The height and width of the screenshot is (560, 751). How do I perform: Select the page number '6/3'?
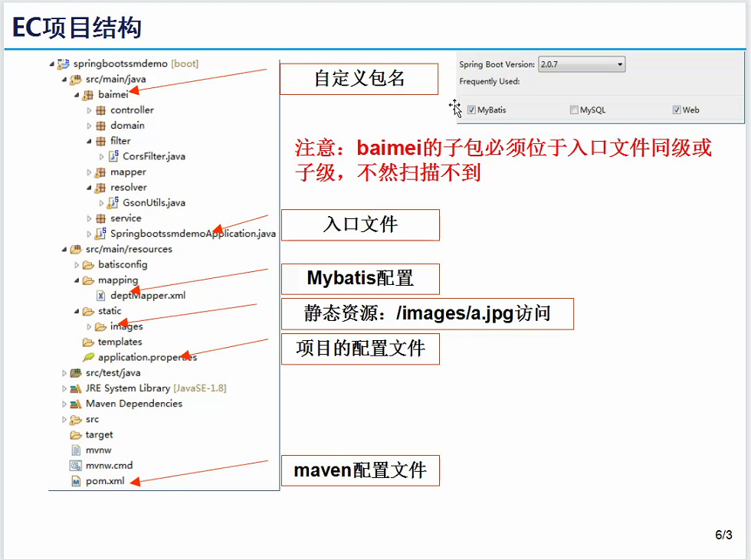click(723, 535)
